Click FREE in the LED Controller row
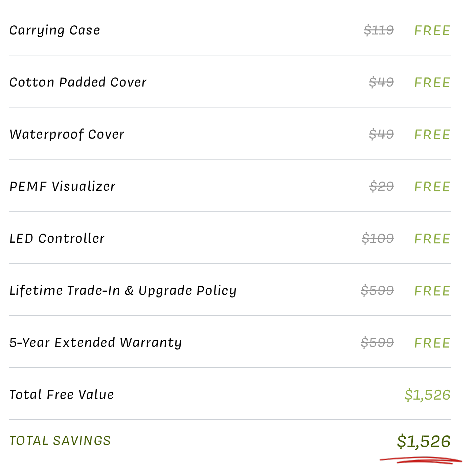475x476 pixels. [x=432, y=239]
